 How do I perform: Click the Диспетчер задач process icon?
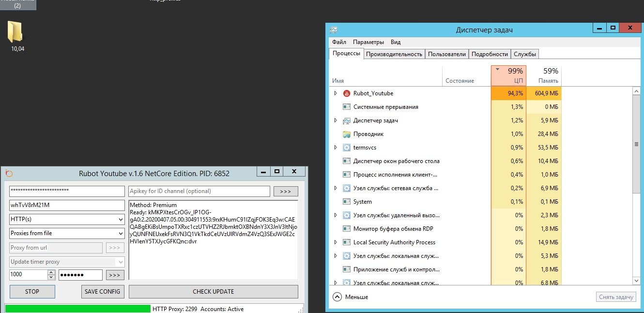coord(347,120)
